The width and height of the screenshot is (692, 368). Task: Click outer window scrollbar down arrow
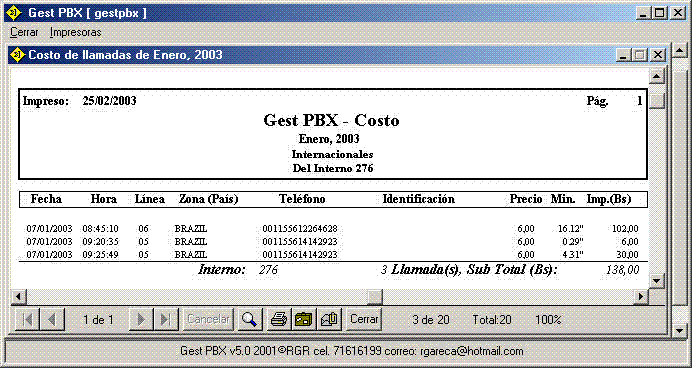[681, 330]
